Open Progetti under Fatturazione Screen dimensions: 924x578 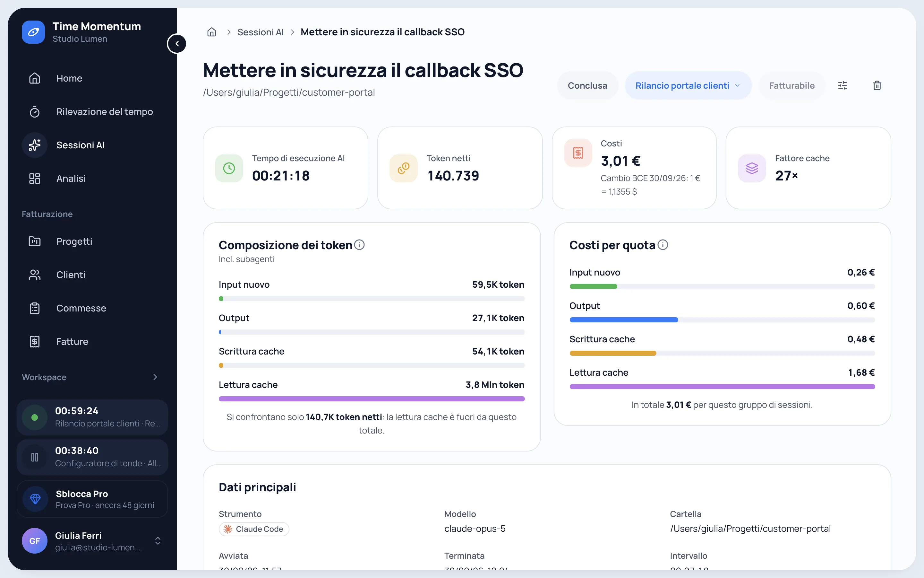tap(92, 241)
